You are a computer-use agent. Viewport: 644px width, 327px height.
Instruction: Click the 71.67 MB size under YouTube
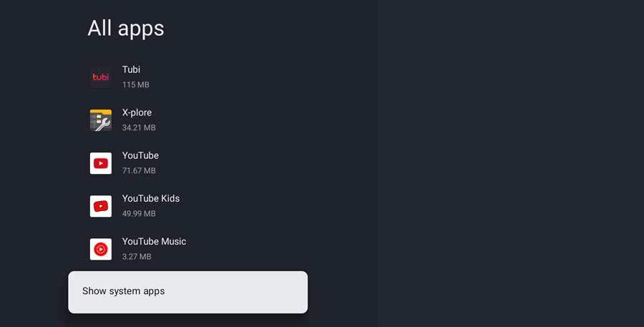click(x=139, y=170)
